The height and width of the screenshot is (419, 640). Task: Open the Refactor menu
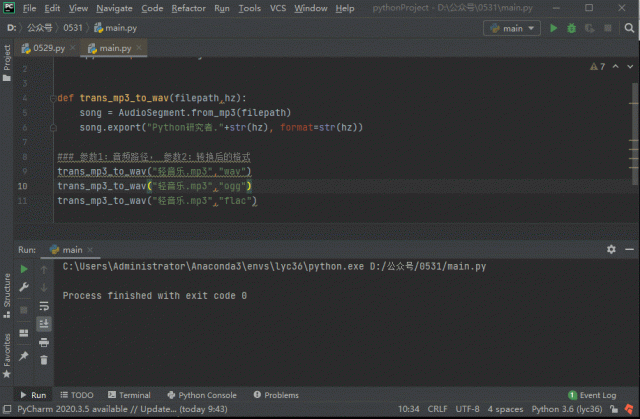[x=188, y=8]
